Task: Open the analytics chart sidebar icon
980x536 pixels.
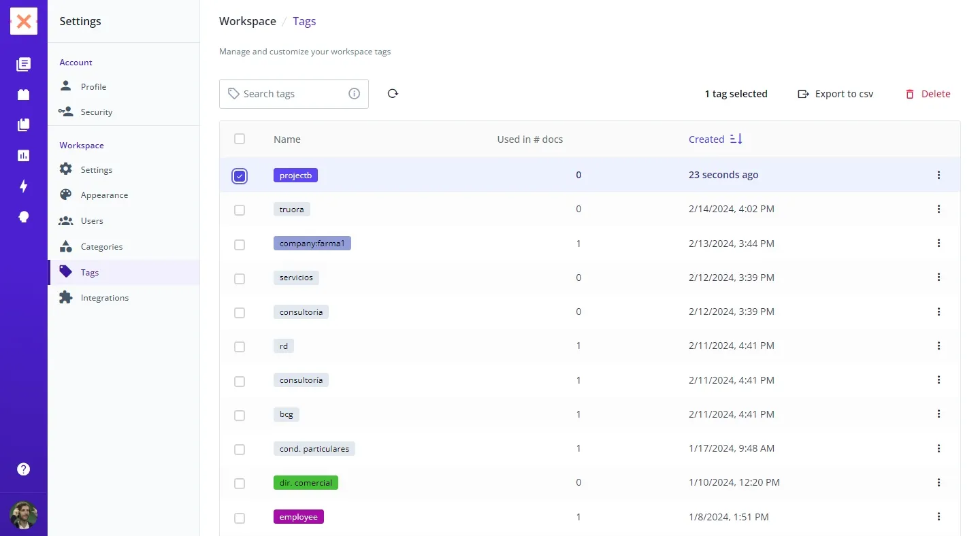Action: [24, 156]
